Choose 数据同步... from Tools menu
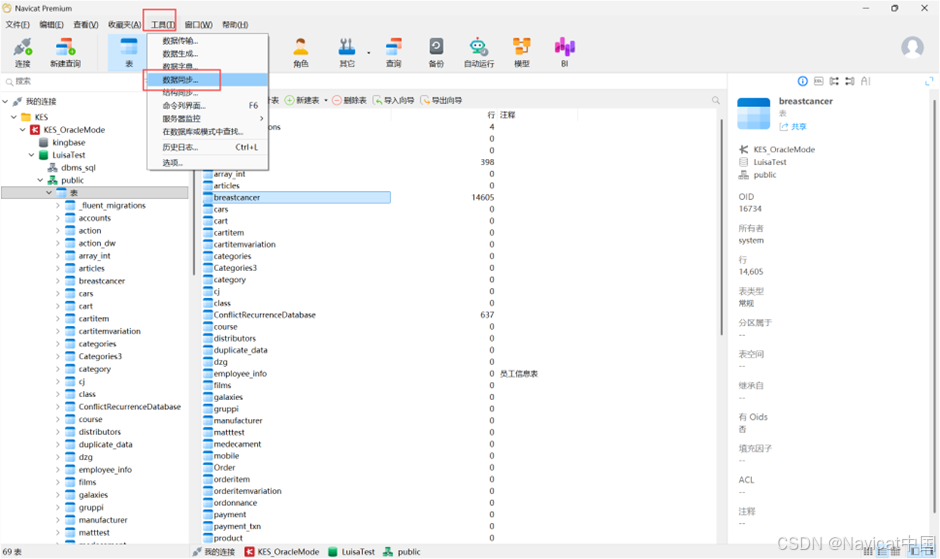The width and height of the screenshot is (940, 559). 207,80
